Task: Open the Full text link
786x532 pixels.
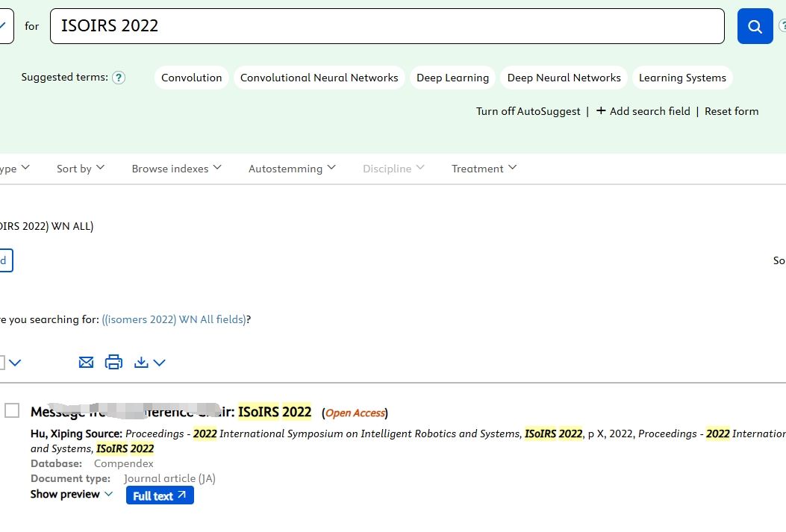Action: tap(160, 495)
